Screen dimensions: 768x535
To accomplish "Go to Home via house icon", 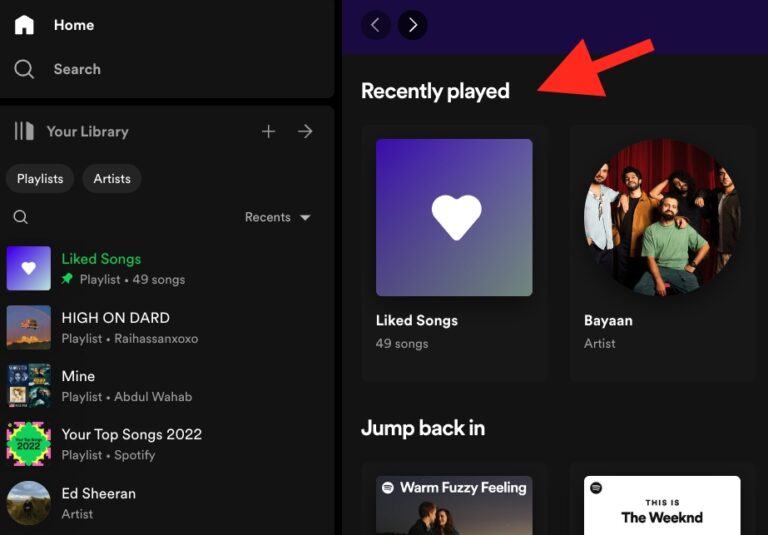I will pyautogui.click(x=24, y=24).
